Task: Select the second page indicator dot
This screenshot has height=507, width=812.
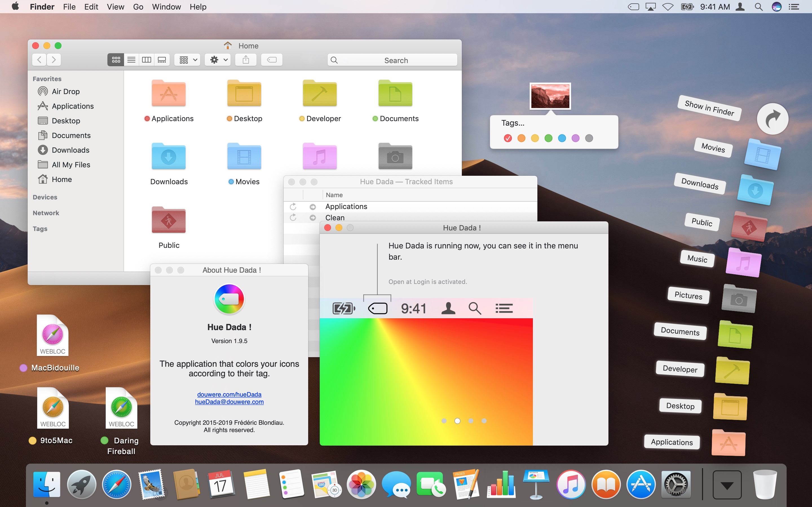Action: click(457, 421)
